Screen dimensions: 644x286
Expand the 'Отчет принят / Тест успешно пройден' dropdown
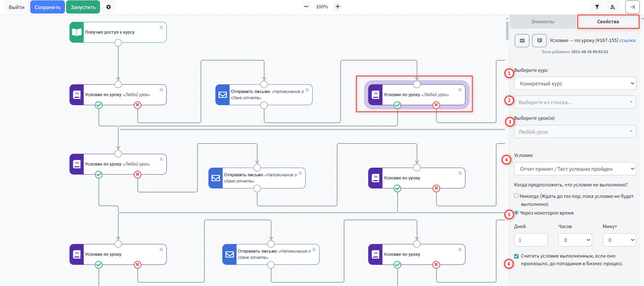pos(575,169)
